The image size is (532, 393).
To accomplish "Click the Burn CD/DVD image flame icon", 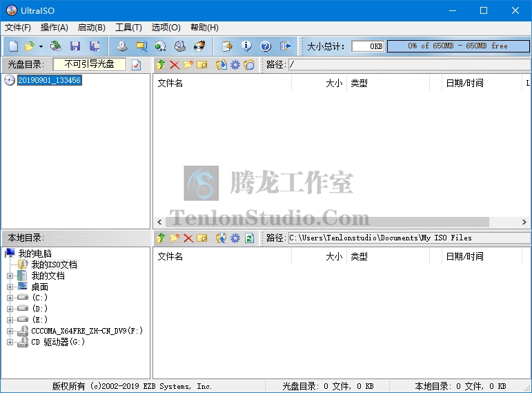I will click(x=199, y=46).
